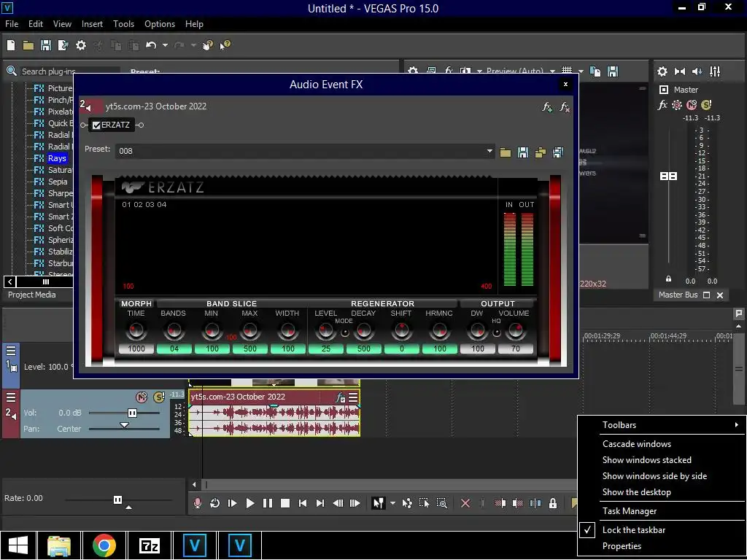The width and height of the screenshot is (747, 560).
Task: Open the yellow preset folder icon
Action: 506,152
